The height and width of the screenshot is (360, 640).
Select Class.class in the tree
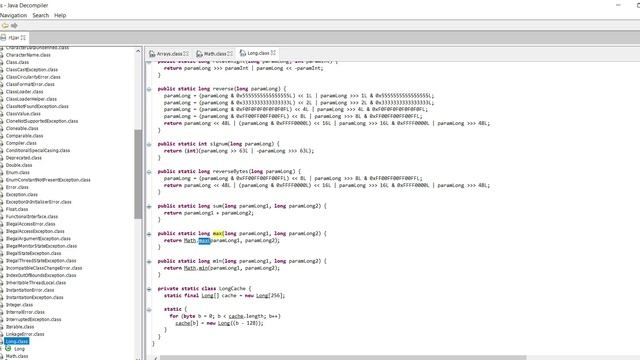point(17,62)
